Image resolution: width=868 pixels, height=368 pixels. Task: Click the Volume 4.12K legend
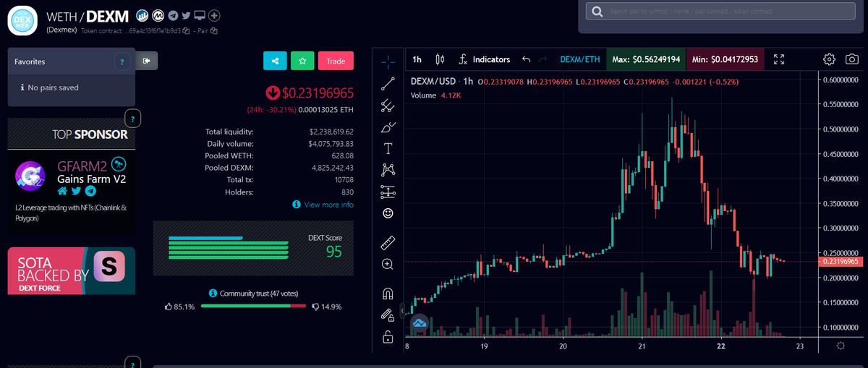tap(436, 95)
